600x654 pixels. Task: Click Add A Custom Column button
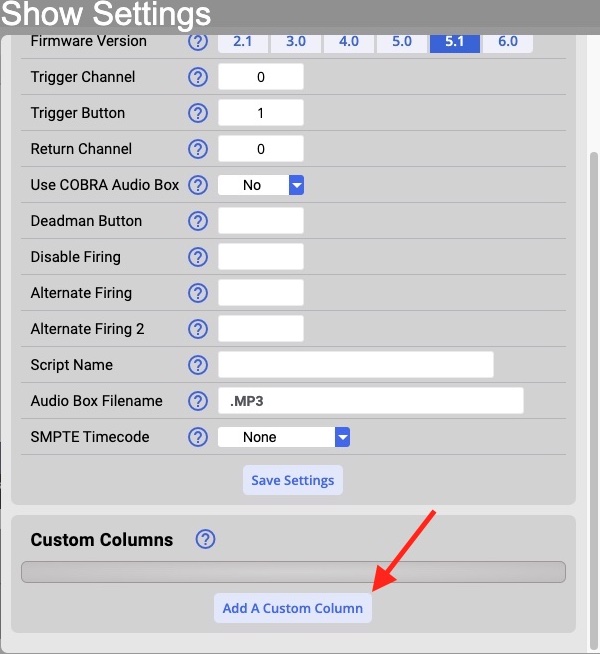pos(293,608)
